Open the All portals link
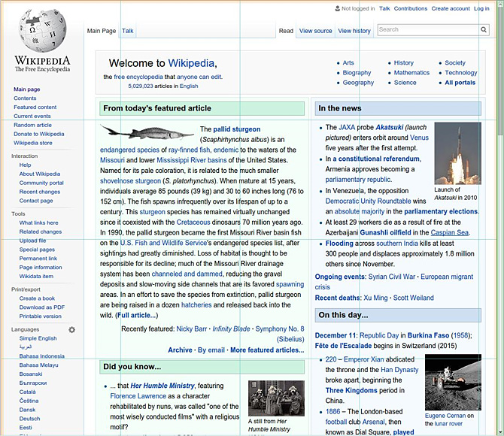 point(460,83)
